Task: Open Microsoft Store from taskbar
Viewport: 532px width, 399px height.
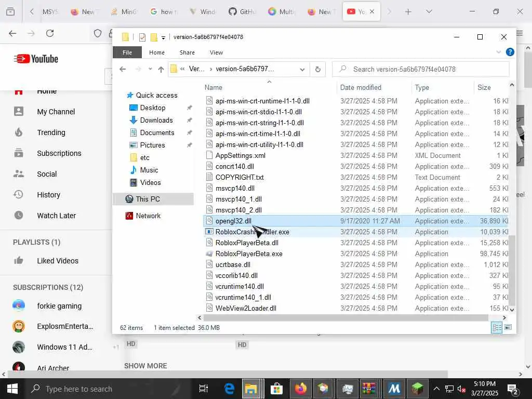Action: coord(277,389)
